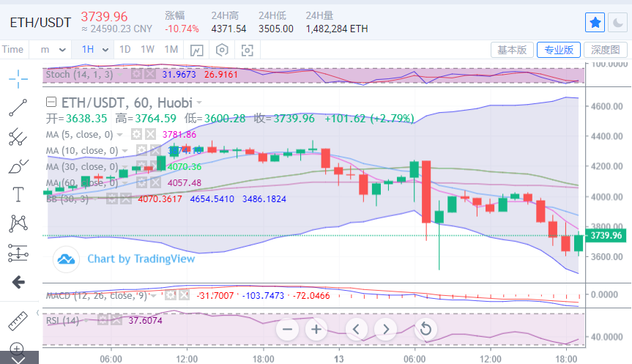
Task: Select the zoom in magnifier tool
Action: (x=17, y=349)
